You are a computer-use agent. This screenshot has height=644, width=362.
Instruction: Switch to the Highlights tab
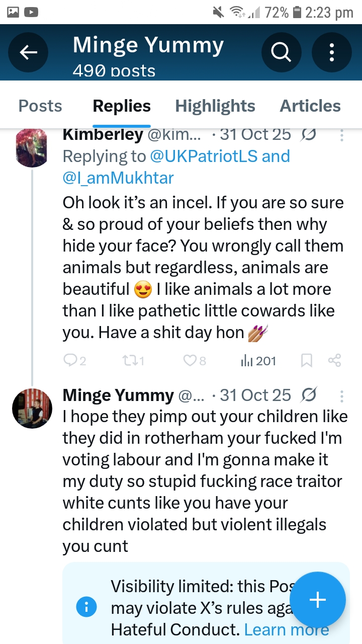tap(215, 106)
